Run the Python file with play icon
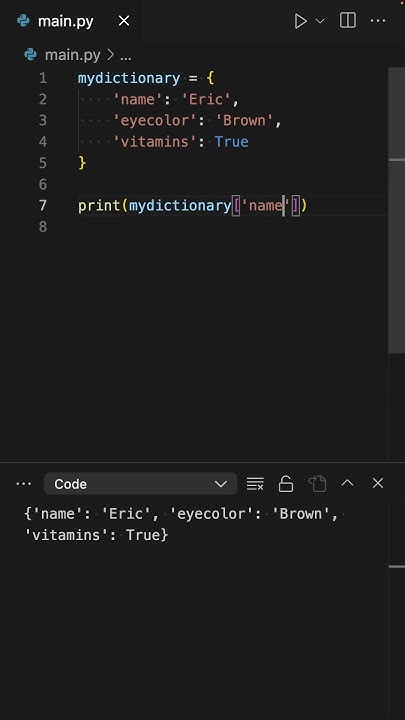Viewport: 405px width, 720px height. tap(300, 21)
